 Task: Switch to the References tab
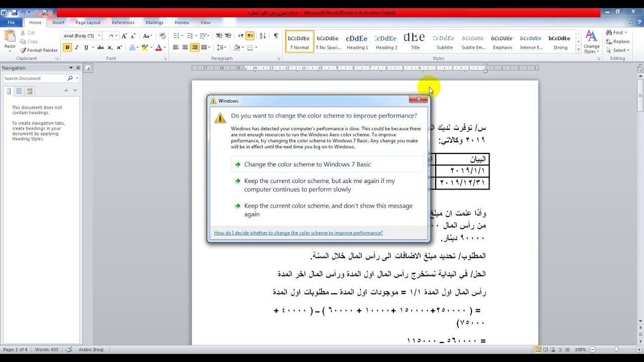123,23
